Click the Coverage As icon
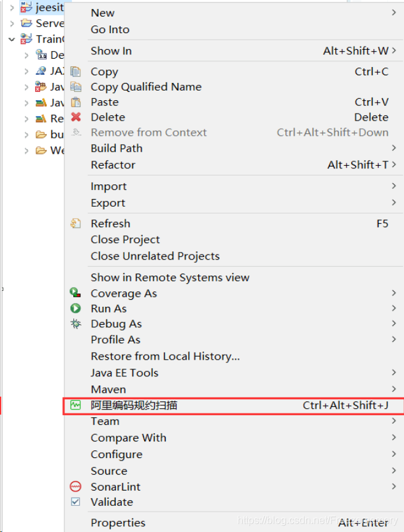The width and height of the screenshot is (404, 532). (75, 292)
